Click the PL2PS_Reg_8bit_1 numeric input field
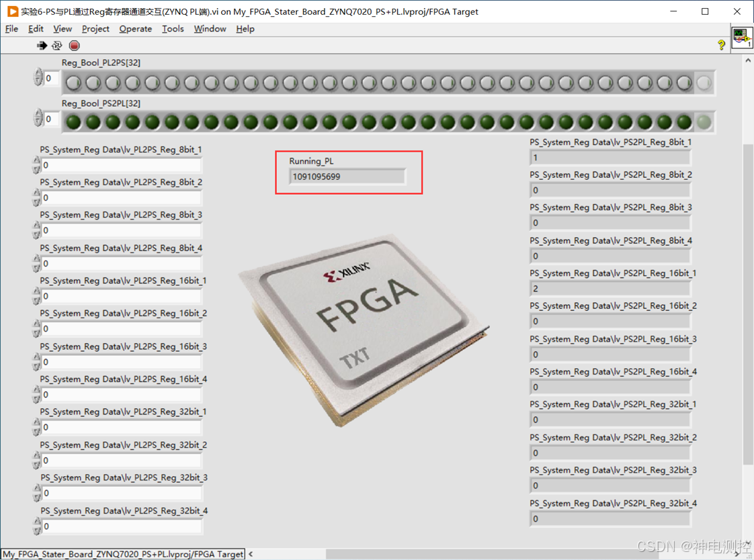754x560 pixels. (x=121, y=165)
